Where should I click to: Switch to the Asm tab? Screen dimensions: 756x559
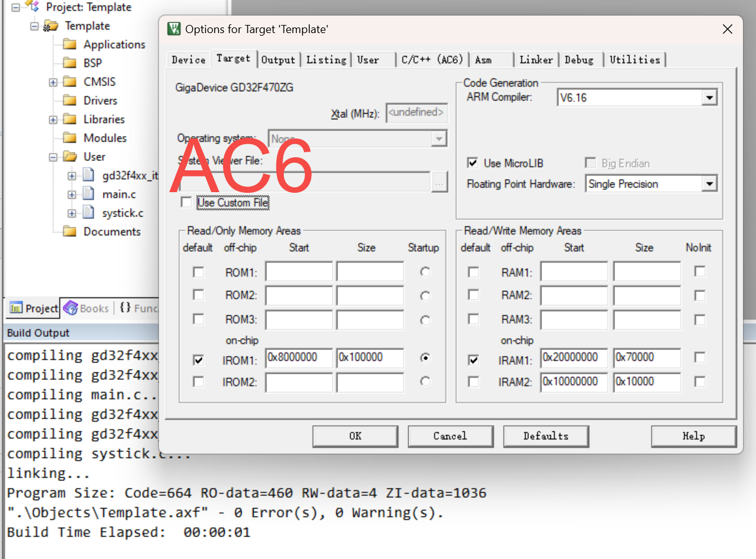(x=483, y=60)
